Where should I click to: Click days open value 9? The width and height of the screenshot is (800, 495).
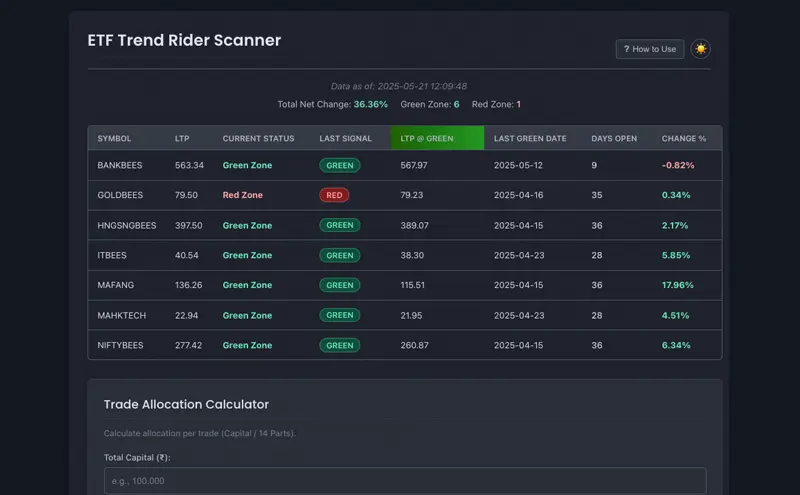point(594,165)
